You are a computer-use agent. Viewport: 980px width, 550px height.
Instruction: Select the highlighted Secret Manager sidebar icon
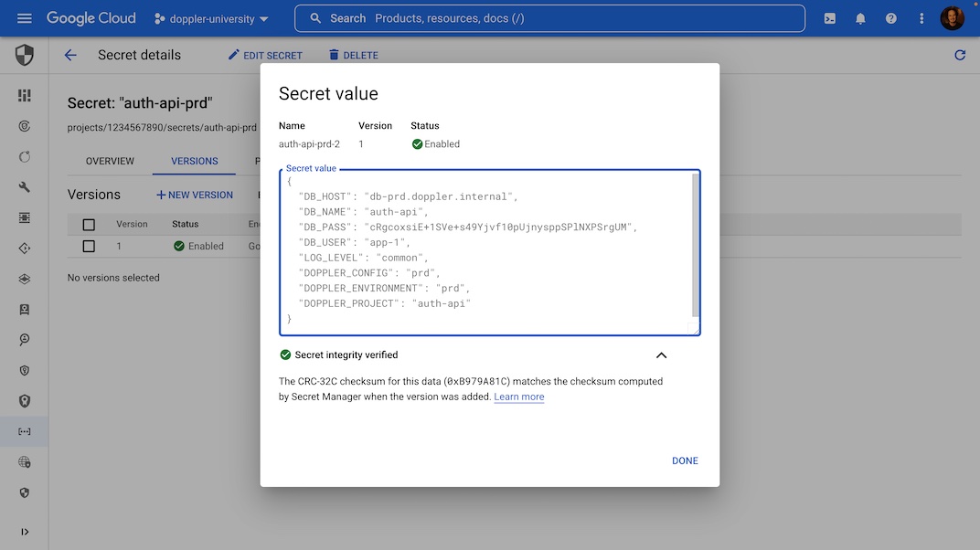coord(25,431)
